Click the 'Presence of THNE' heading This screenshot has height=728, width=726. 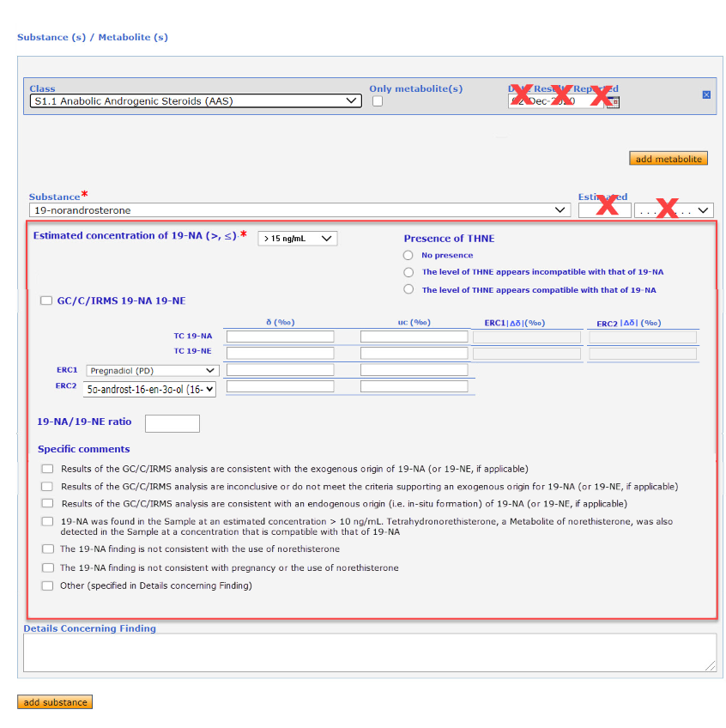(449, 238)
